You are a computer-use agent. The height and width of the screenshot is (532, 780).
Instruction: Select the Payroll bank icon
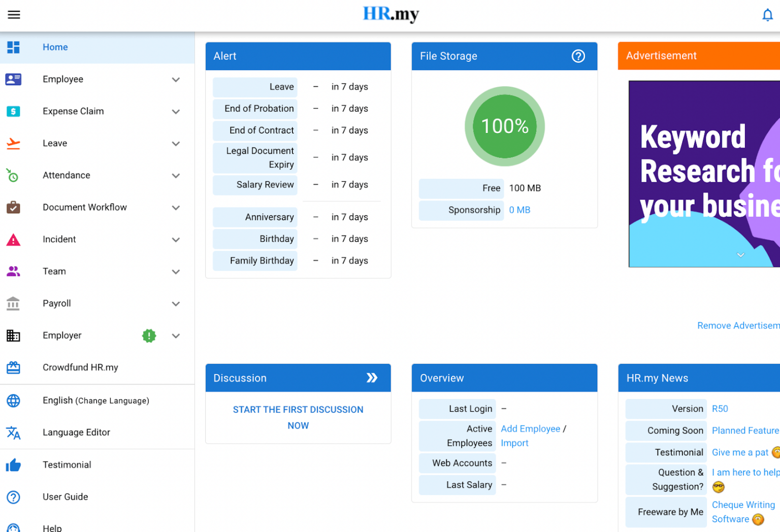pos(13,304)
